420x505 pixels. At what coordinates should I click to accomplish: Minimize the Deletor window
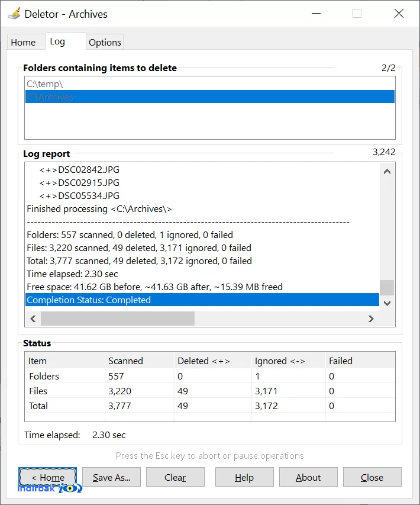click(316, 14)
